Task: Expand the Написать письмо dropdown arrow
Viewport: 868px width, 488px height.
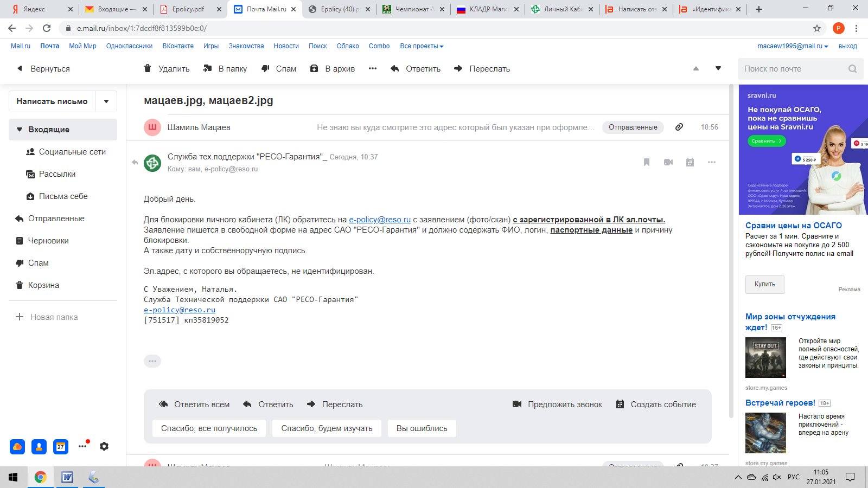Action: 106,101
